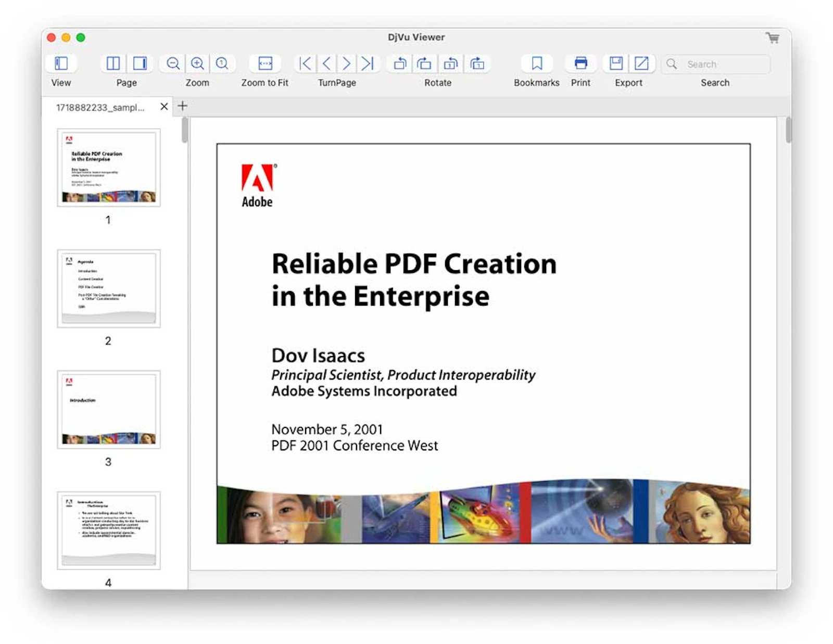Toggle the sidebar View icon
This screenshot has width=833, height=644.
pyautogui.click(x=61, y=64)
